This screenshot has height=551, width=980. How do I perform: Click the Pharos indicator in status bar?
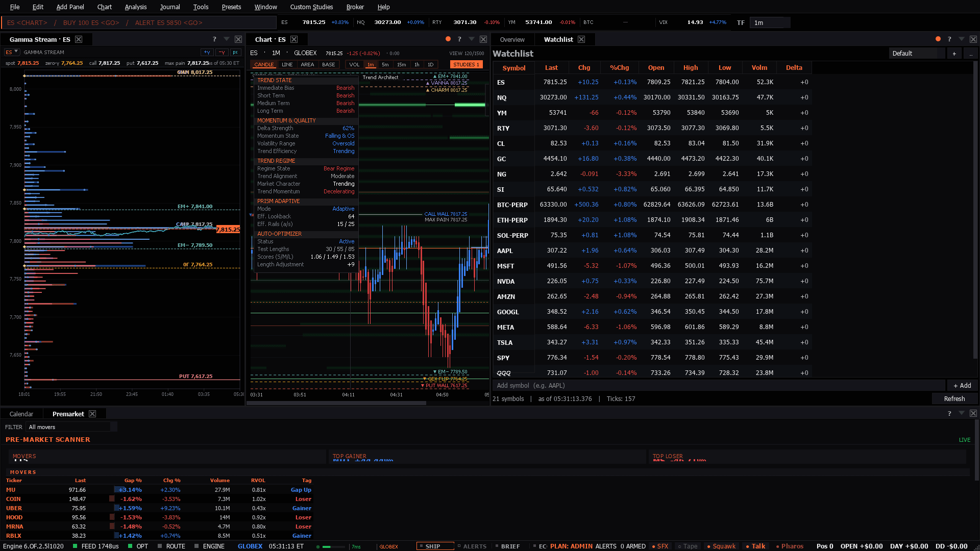[x=789, y=546]
